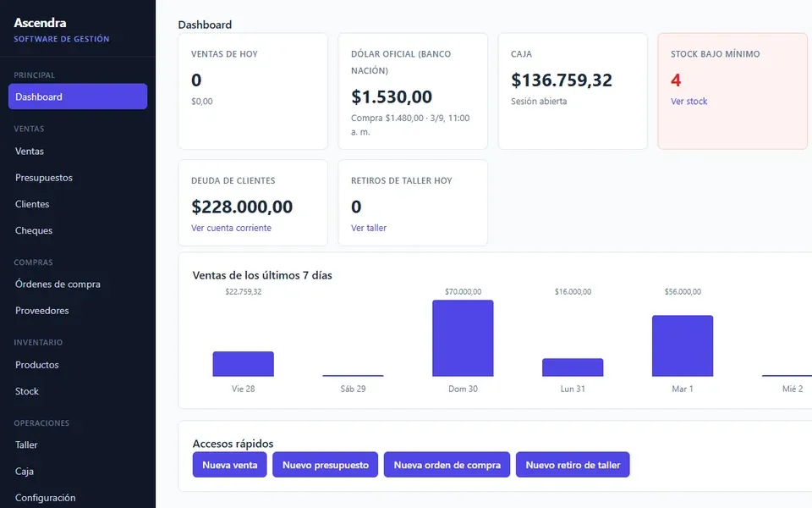Image resolution: width=812 pixels, height=508 pixels.
Task: Click the $56.000,00 bar label
Action: [683, 291]
